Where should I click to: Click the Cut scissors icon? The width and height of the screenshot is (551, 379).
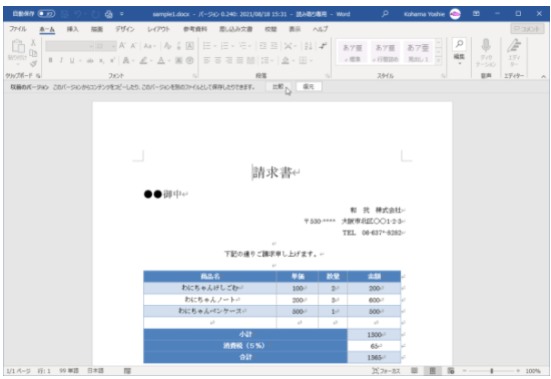[x=33, y=43]
